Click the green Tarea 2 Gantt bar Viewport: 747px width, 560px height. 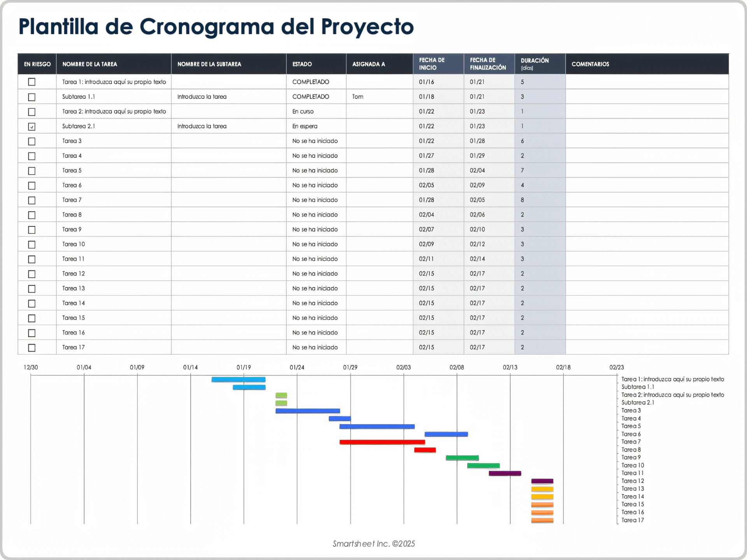tap(281, 395)
